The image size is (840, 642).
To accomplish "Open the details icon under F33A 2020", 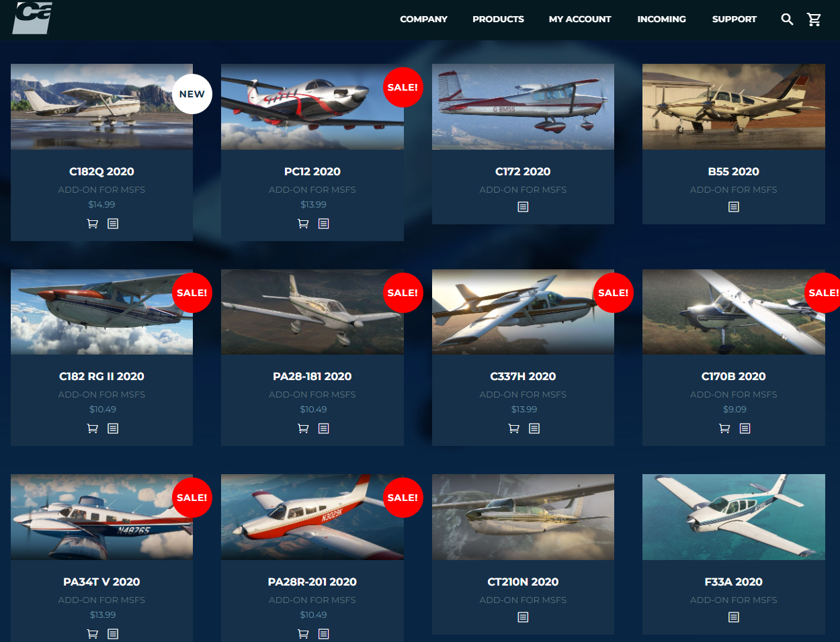I will 734,617.
